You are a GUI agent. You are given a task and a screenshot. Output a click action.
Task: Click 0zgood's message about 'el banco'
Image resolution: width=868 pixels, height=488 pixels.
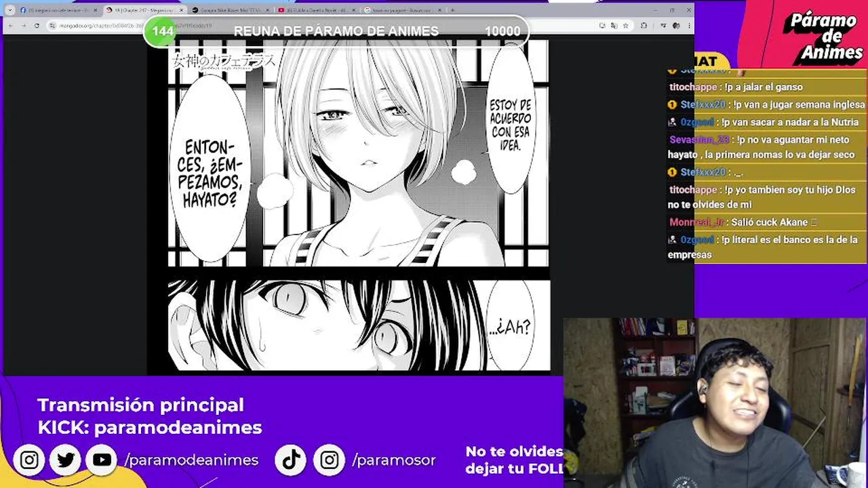(763, 247)
